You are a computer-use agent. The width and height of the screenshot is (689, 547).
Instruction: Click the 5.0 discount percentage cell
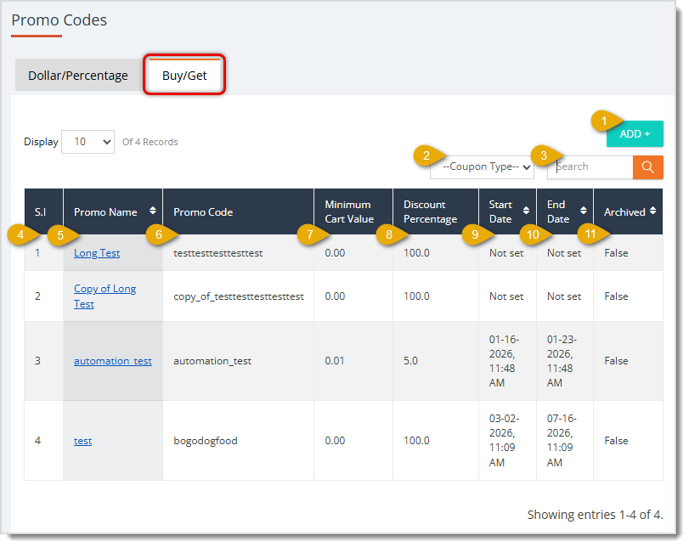(410, 361)
